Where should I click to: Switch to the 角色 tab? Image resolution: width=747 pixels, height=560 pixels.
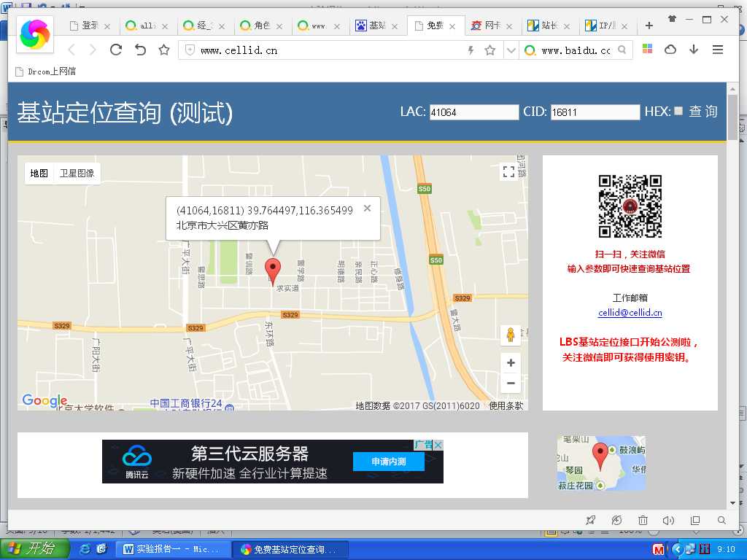coord(261,26)
